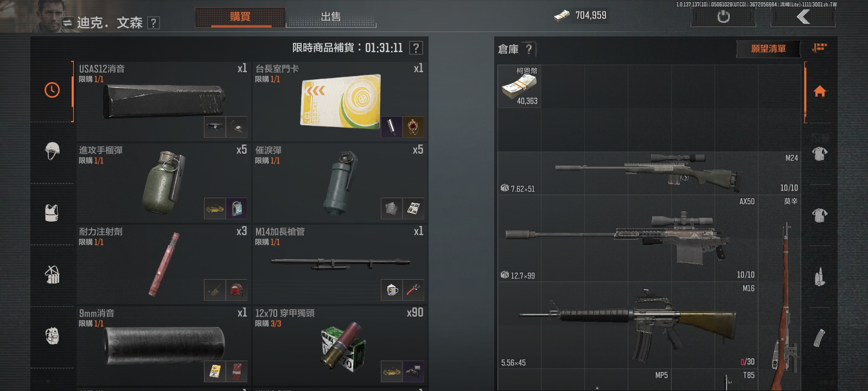Select the 台長室門卡 keycard item

point(339,100)
